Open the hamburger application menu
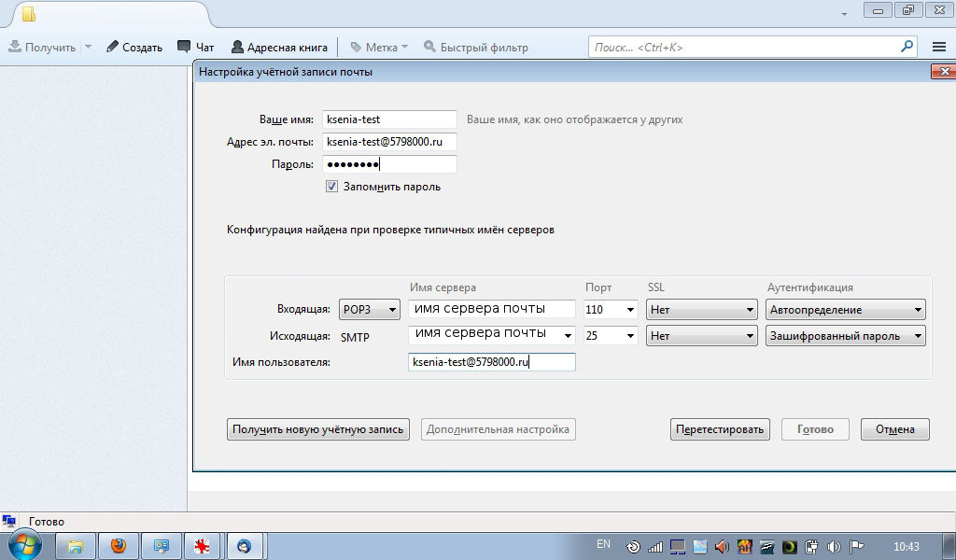Viewport: 956px width, 560px height. (x=938, y=47)
